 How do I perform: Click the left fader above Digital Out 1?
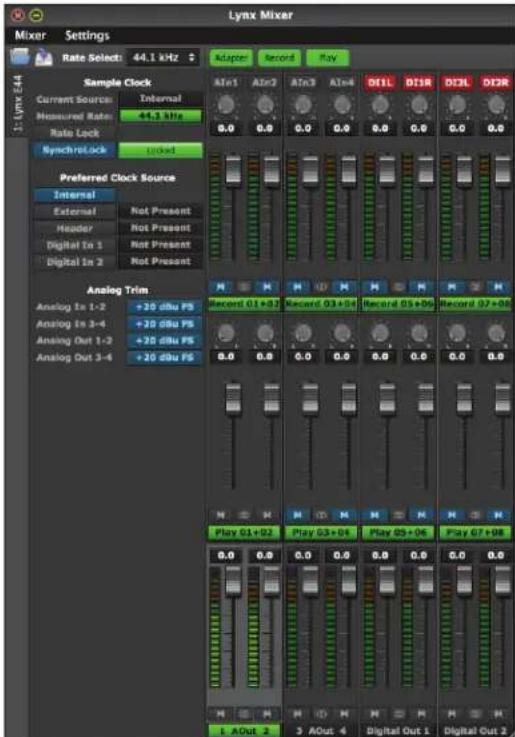point(388,580)
